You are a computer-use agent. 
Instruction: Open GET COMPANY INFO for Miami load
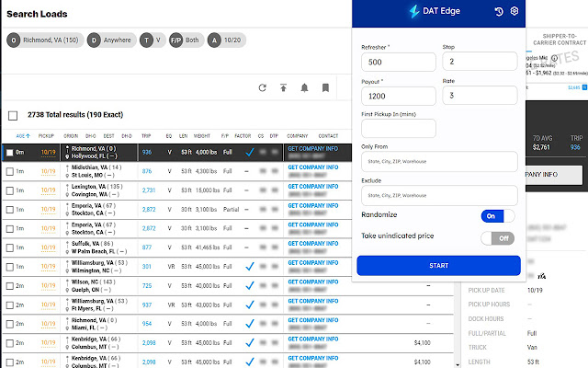click(x=312, y=320)
